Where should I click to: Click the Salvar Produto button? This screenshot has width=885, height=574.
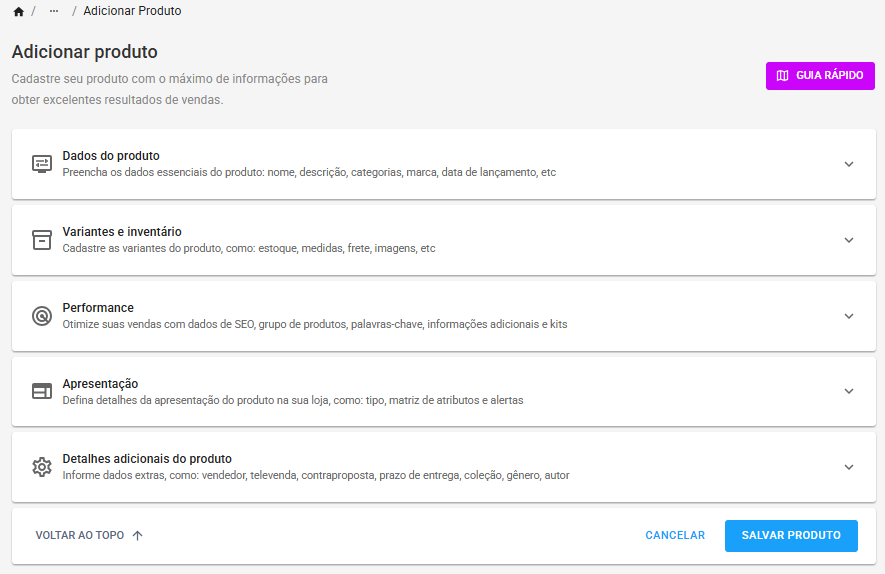click(791, 536)
